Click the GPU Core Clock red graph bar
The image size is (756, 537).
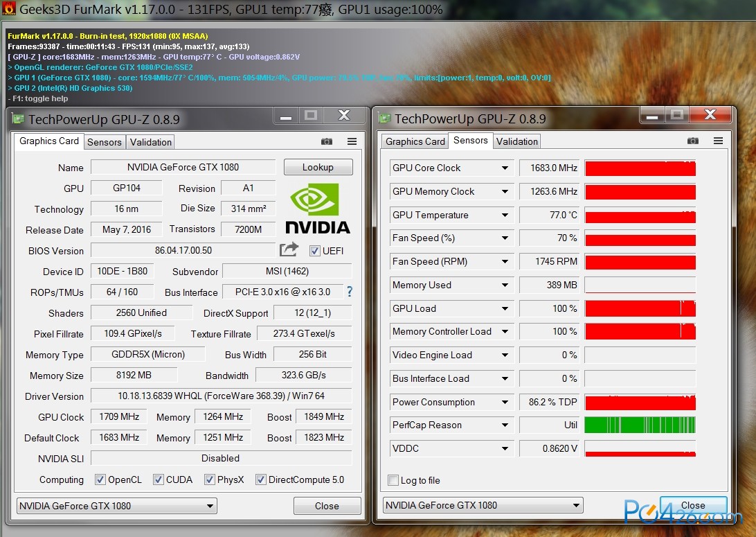coord(640,168)
